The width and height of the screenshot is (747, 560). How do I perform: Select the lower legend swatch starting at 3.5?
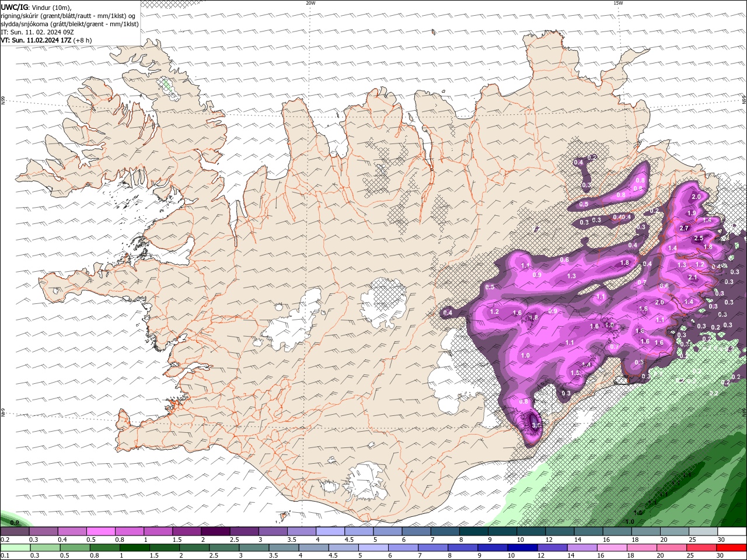(285, 548)
